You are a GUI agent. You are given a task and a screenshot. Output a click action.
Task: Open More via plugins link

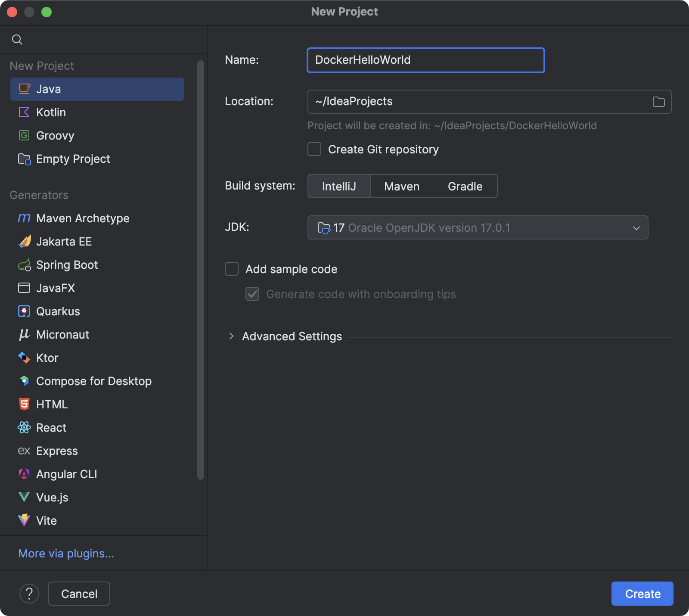point(65,554)
